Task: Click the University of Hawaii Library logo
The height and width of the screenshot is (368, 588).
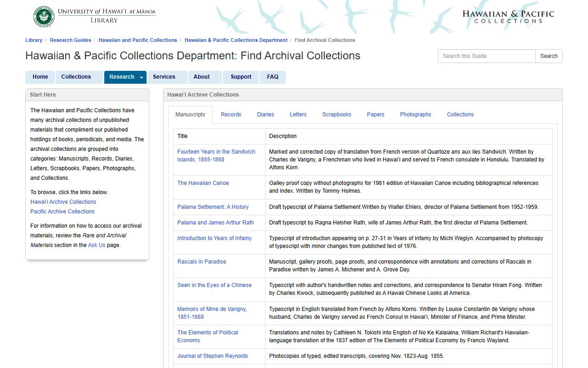Action: 94,17
